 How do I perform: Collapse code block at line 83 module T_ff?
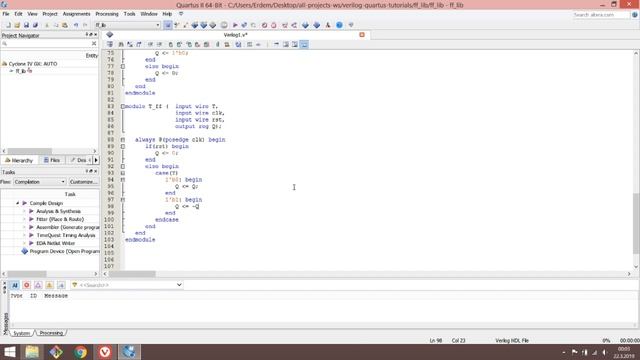click(122, 107)
